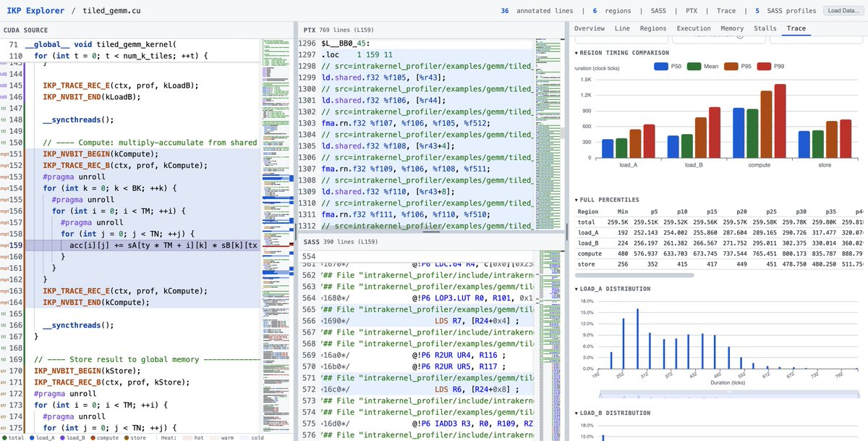Click the brown store region dot

[127, 437]
